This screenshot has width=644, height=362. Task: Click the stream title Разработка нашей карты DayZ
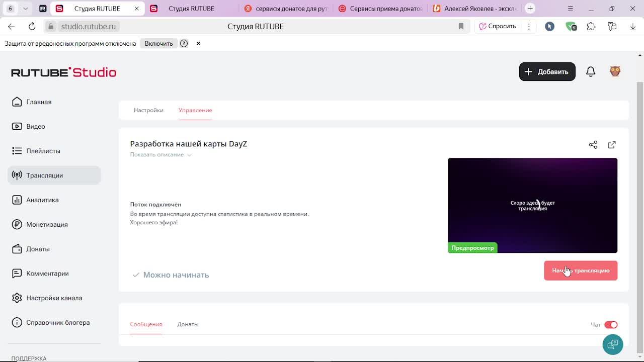coord(189,144)
